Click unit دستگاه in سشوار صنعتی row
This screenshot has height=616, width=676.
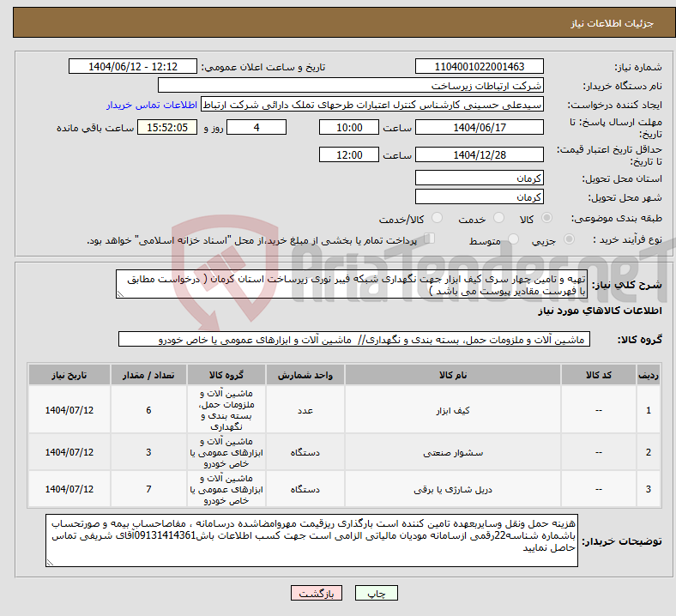305,453
